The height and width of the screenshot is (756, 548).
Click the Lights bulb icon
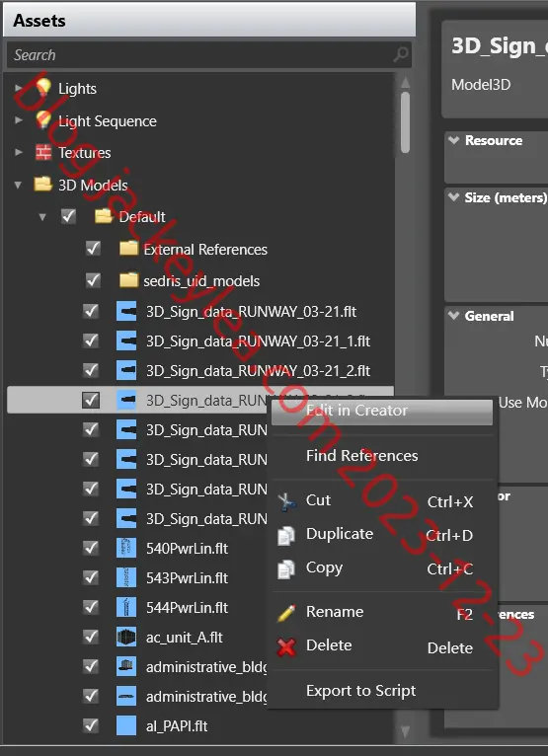43,88
